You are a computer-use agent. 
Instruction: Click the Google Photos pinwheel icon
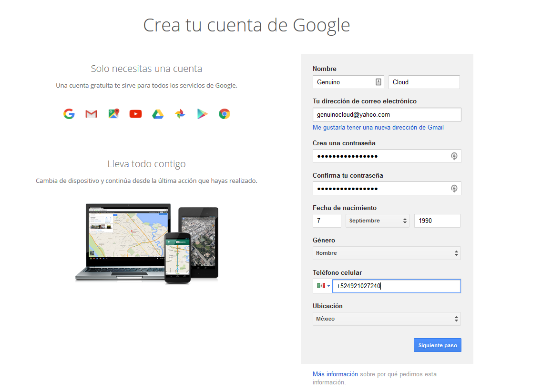[180, 114]
